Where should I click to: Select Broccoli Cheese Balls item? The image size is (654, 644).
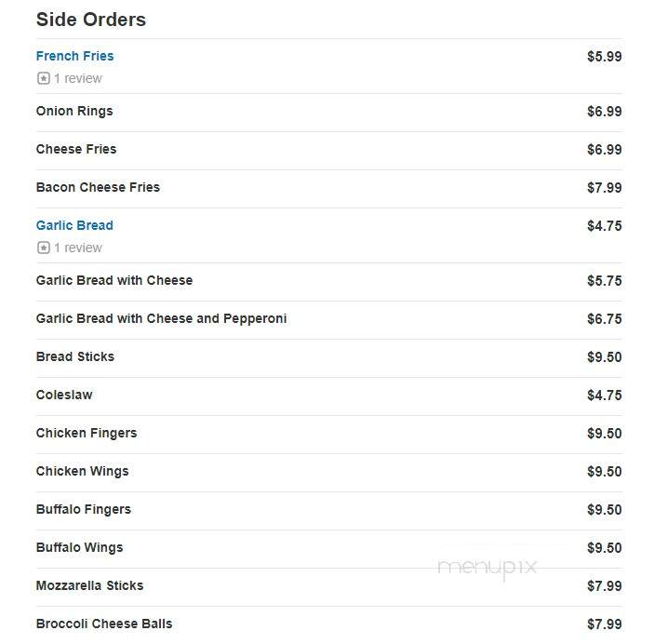pyautogui.click(x=104, y=624)
